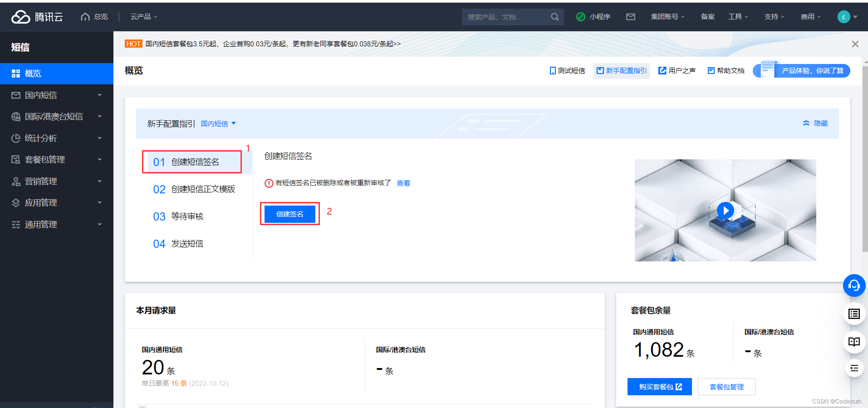Click the 应用管理 layers icon
868x408 pixels.
point(16,203)
